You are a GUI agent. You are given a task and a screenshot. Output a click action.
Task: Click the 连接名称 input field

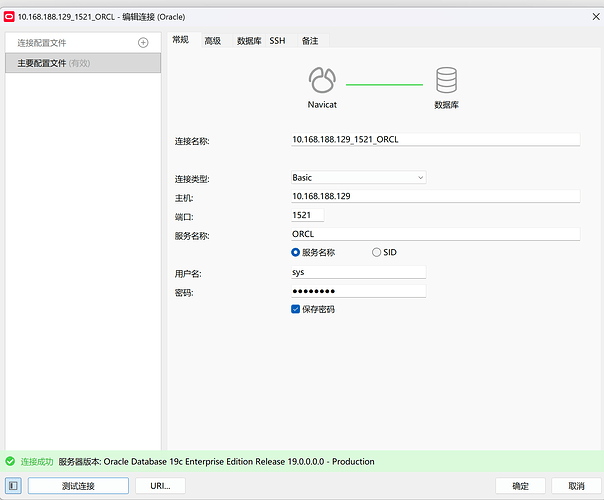point(436,139)
